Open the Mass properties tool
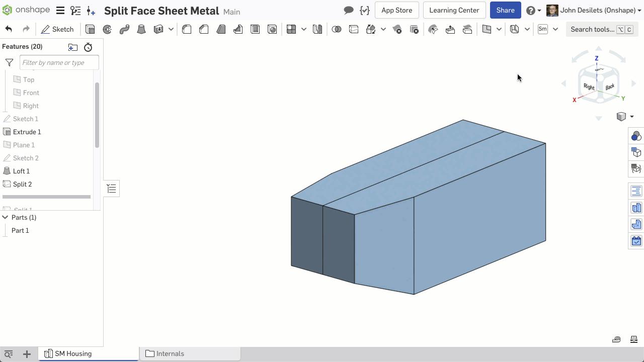 point(633,339)
